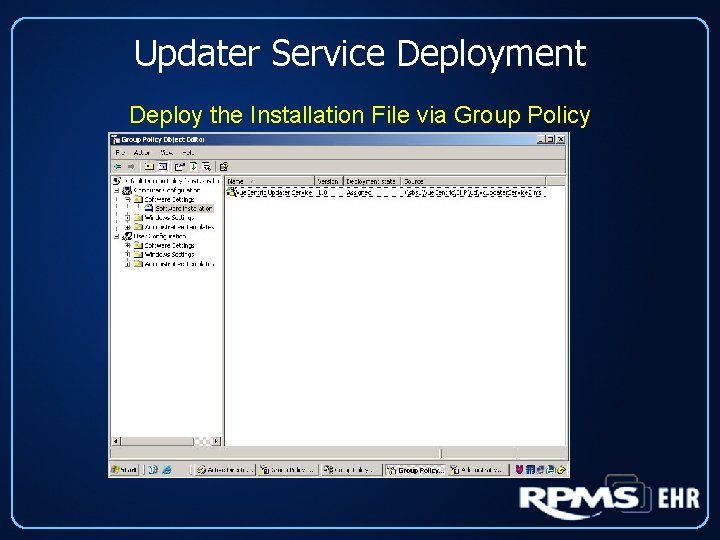Click the Computer Configuration computer icon

[x=127, y=190]
